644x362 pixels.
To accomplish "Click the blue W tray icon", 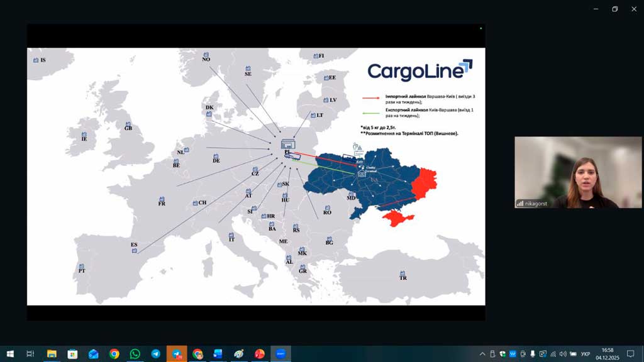I will tap(513, 354).
